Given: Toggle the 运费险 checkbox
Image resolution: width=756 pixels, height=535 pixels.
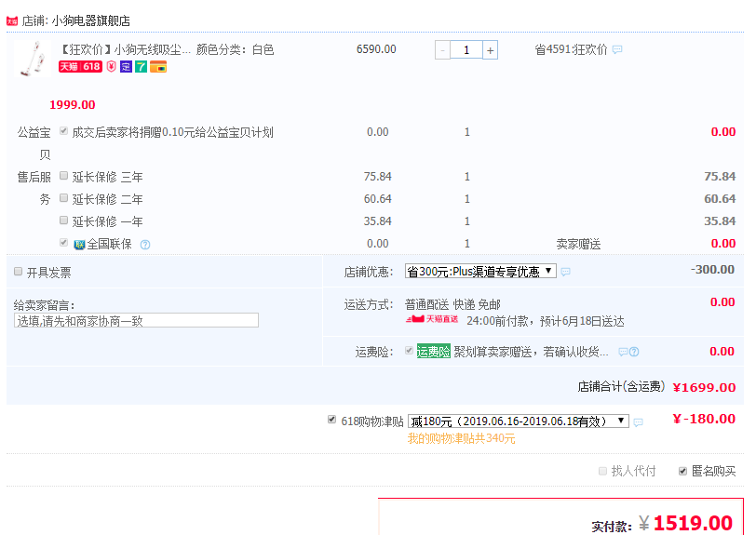Looking at the screenshot, I should point(410,351).
